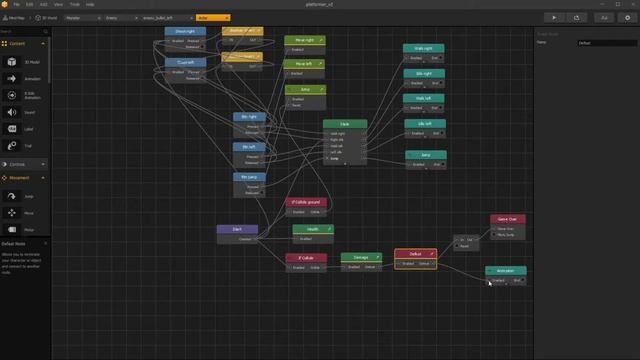Select the Motor movement node icon
Image resolution: width=640 pixels, height=360 pixels.
point(12,230)
